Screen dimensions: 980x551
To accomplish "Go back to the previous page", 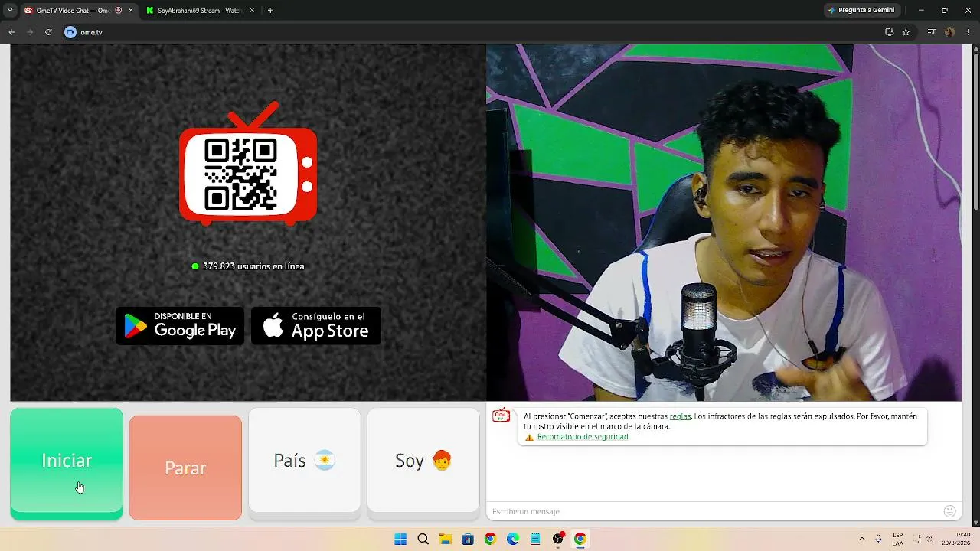I will point(11,32).
